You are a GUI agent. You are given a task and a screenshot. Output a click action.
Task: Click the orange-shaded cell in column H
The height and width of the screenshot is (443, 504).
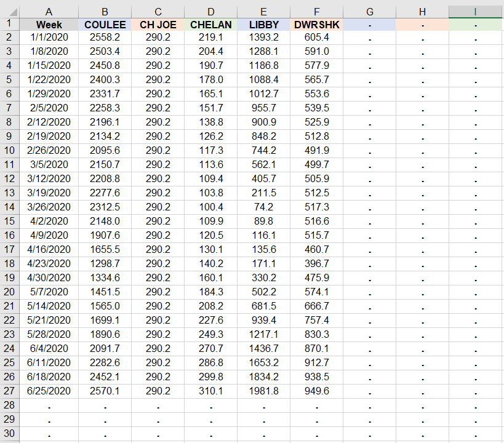tap(423, 25)
